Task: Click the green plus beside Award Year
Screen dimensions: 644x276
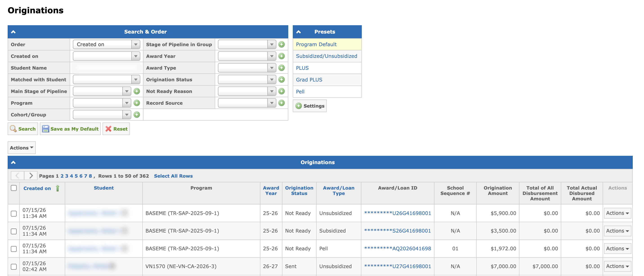Action: point(282,56)
